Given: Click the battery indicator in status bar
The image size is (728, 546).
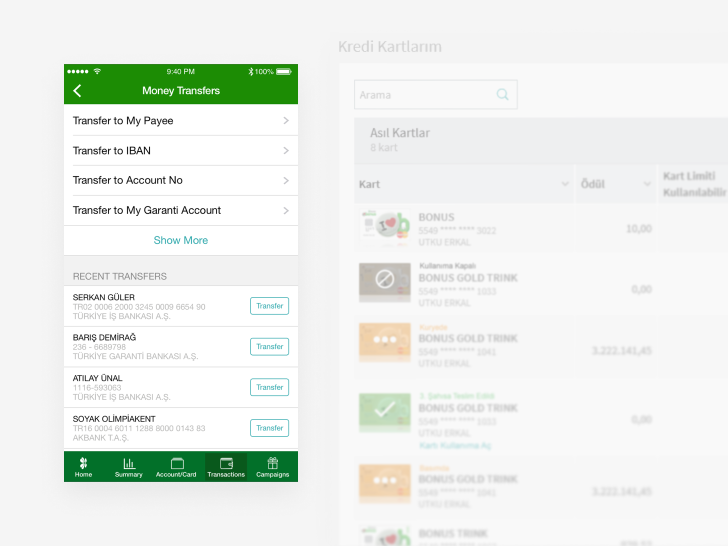Looking at the screenshot, I should pyautogui.click(x=284, y=72).
